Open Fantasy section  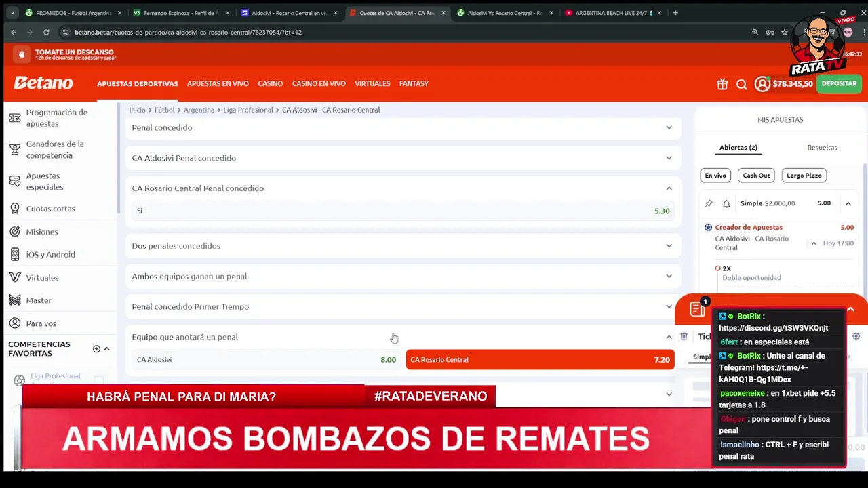point(414,84)
